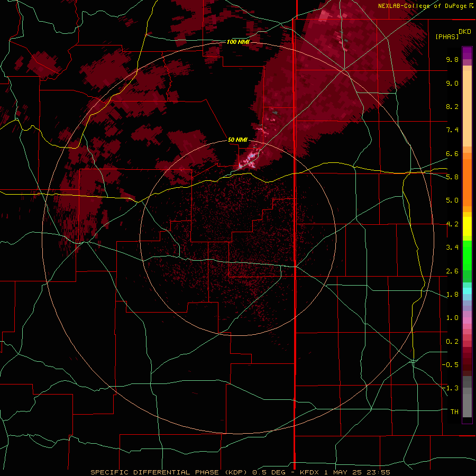Viewport: 476px width, 476px height.
Task: Click the -1.3 value on the color scale
Action: tap(450, 388)
